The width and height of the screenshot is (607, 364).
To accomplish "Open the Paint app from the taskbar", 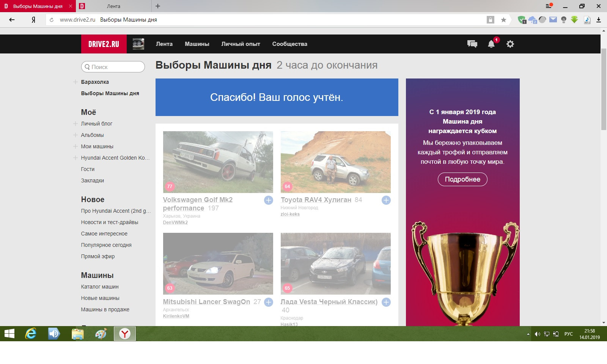I will click(x=101, y=334).
